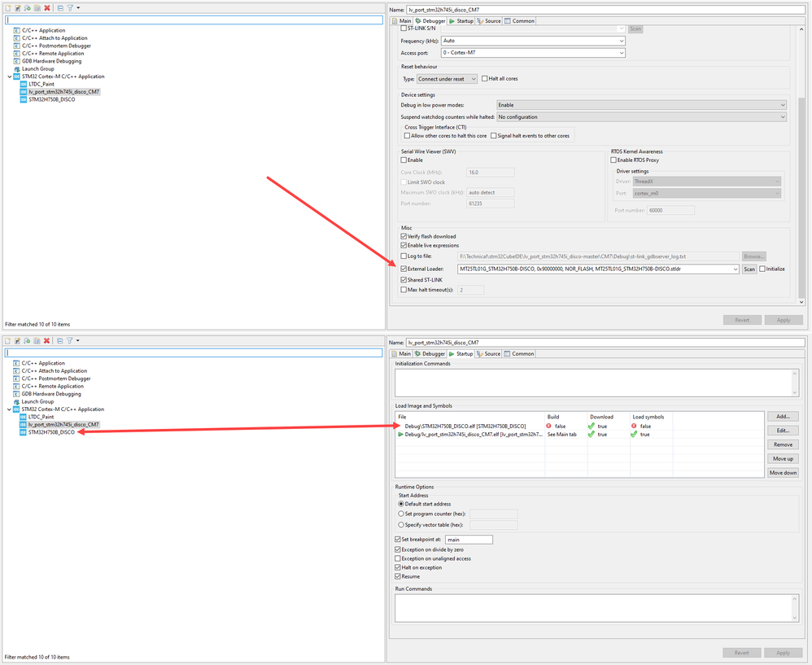Image resolution: width=812 pixels, height=665 pixels.
Task: Select Launch Group in Startup-settings dialog tree
Action: click(37, 401)
